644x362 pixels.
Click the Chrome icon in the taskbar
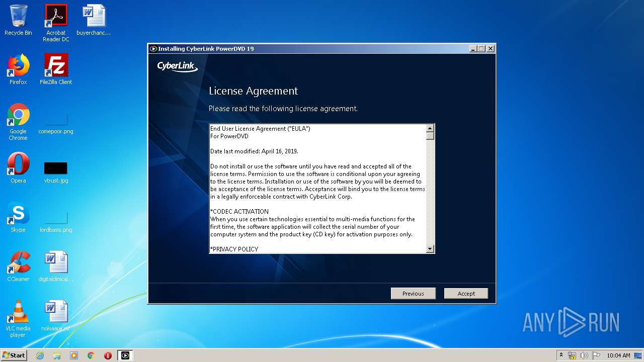click(91, 355)
